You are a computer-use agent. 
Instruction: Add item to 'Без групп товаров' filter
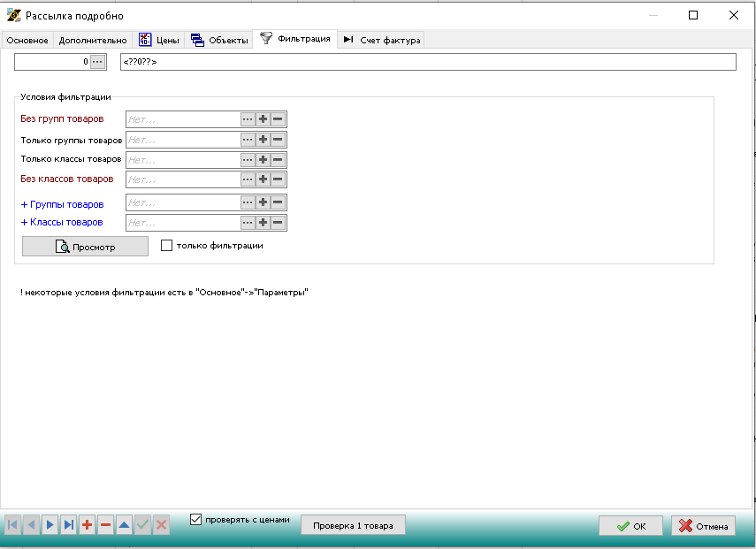click(263, 118)
